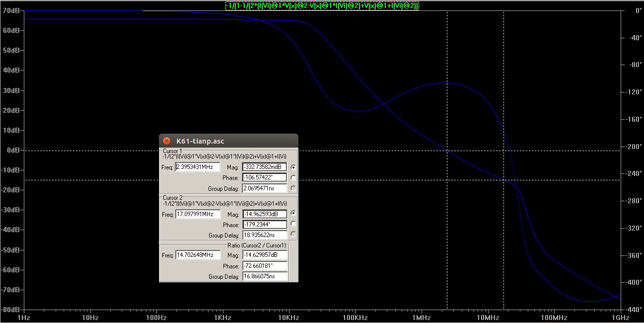Select Cursor 2 Mag radio button

point(293,213)
